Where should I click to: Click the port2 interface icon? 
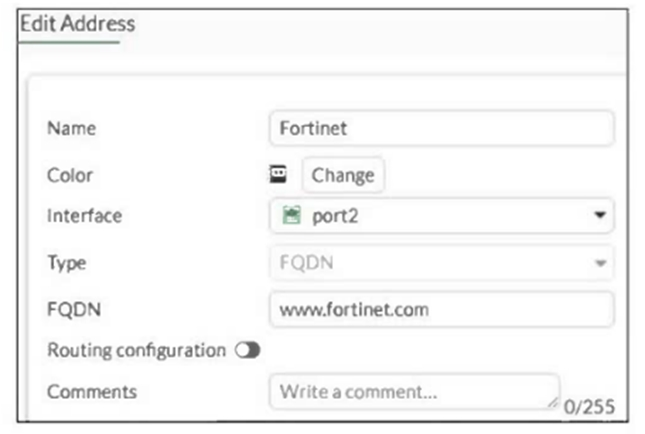click(292, 215)
